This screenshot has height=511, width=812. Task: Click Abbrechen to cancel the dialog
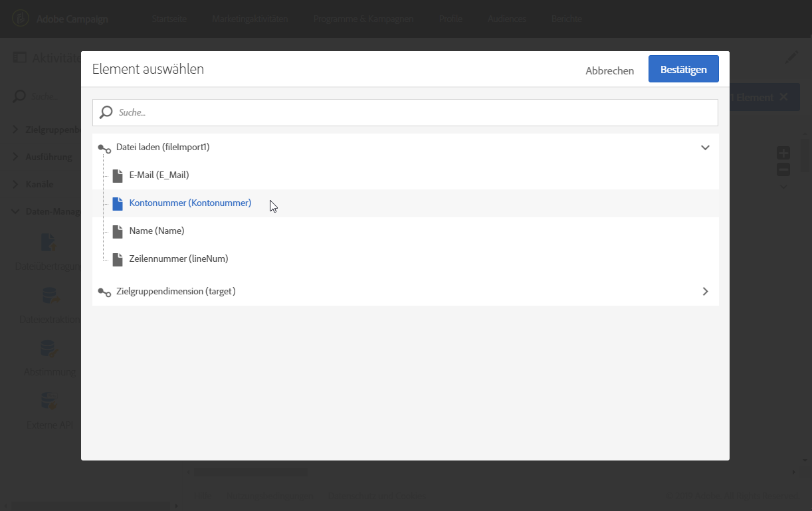coord(609,70)
